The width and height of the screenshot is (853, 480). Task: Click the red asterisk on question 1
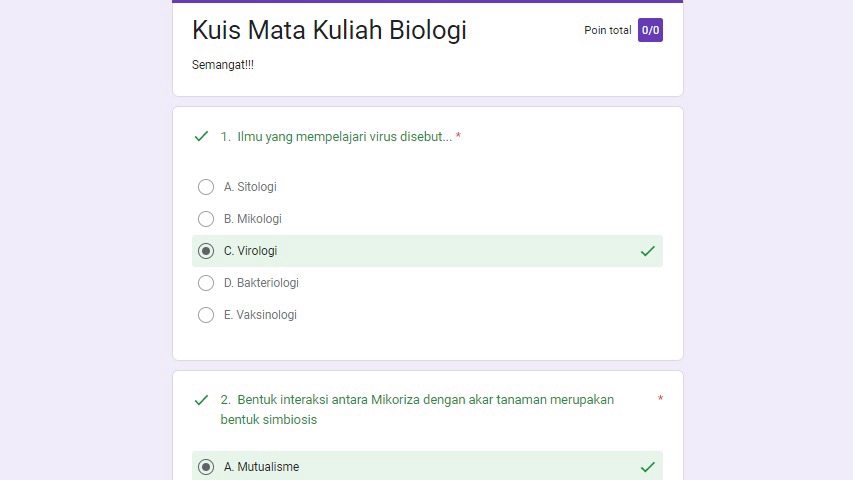tap(458, 137)
